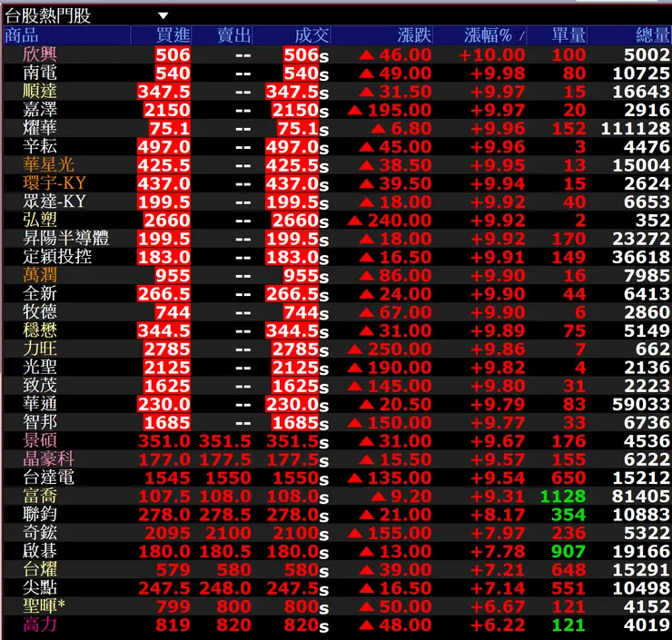Select the 弘塑 stock name
672x640 pixels.
tap(40, 220)
